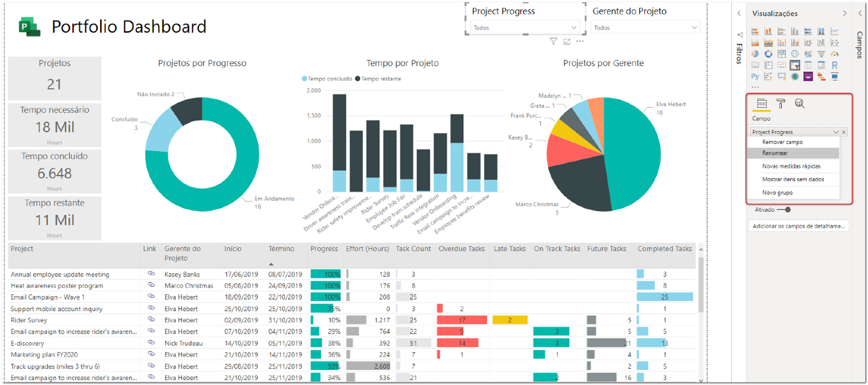Screen dimensions: 868x385
Task: Click the link icon for E-discovery row
Action: [151, 343]
